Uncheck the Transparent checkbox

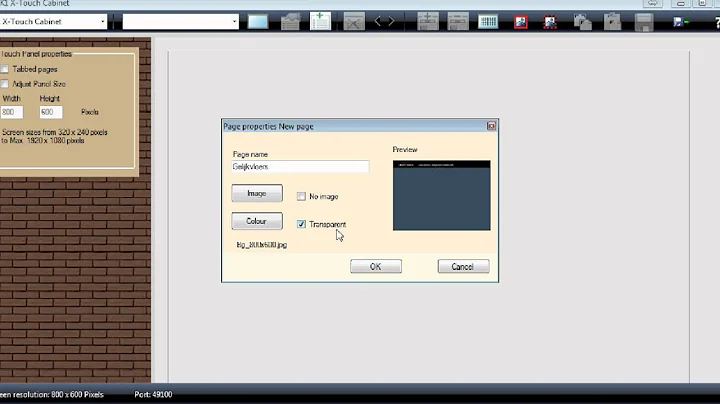(x=301, y=224)
